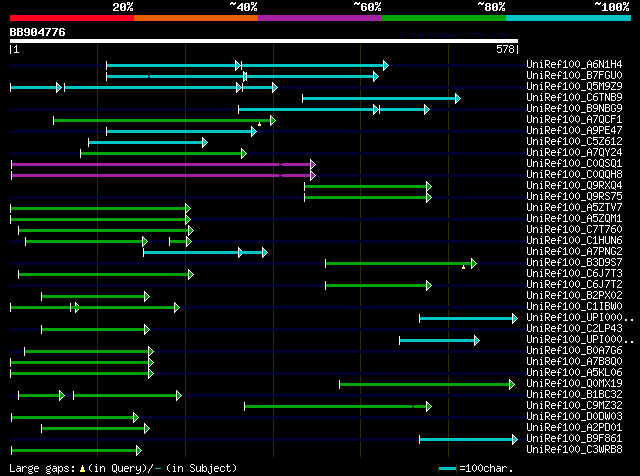Open the UniRef100_A5ZTV7 entry
The width and height of the screenshot is (640, 476).
pyautogui.click(x=574, y=208)
